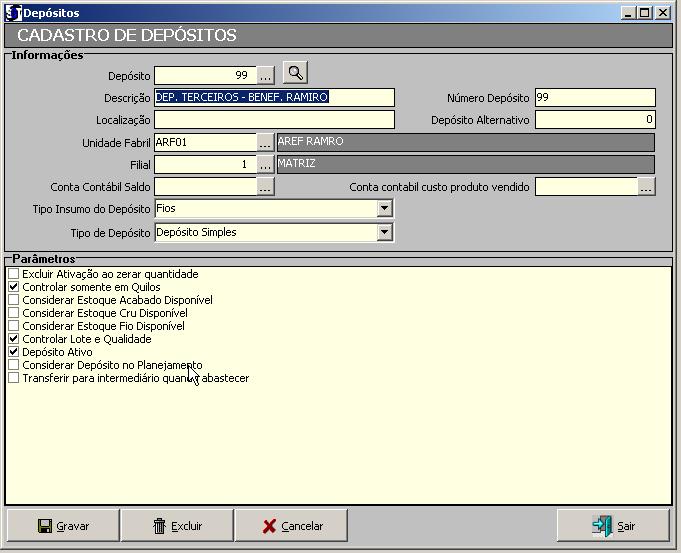The image size is (681, 553).
Task: Click the magnifier search icon beside Depósito
Action: [295, 73]
